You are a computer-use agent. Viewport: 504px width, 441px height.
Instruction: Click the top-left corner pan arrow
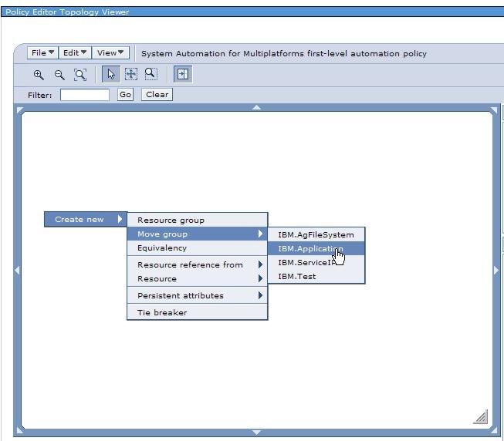(19, 109)
